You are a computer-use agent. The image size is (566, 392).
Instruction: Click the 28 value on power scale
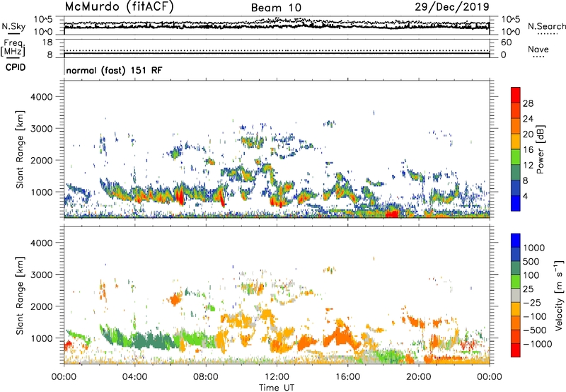(528, 103)
